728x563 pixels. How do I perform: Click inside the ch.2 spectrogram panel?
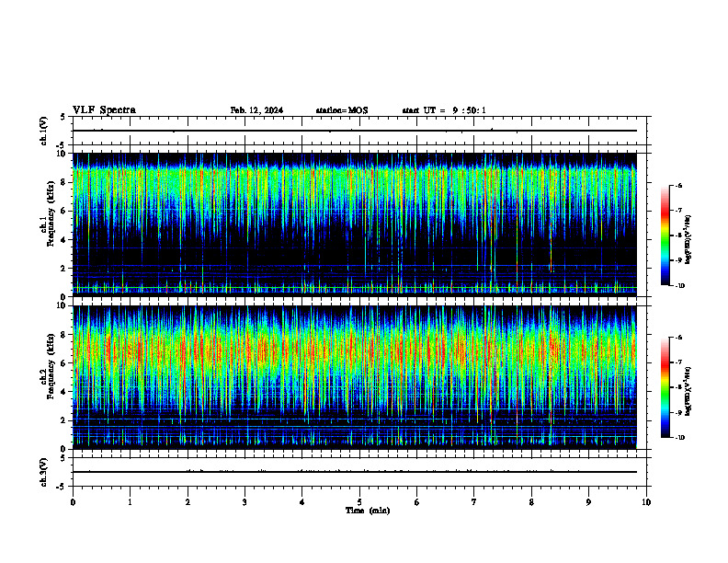(355, 377)
